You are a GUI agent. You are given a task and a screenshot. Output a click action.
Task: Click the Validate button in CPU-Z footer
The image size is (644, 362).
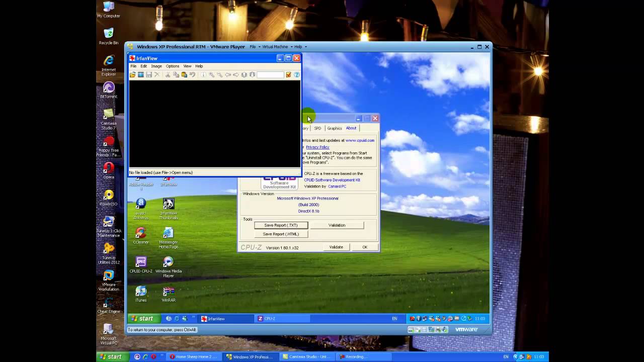click(x=336, y=247)
